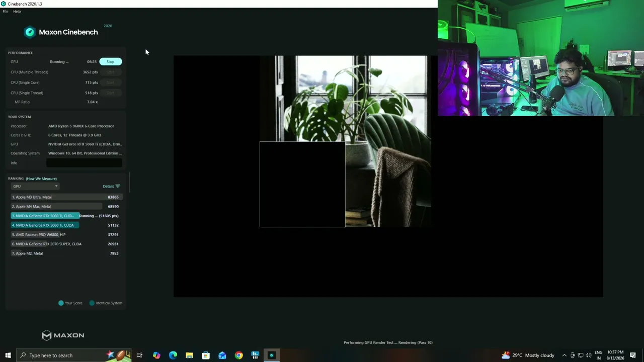Select the Apple M3 Ultra, Metal ranking row
The width and height of the screenshot is (644, 362).
click(x=65, y=197)
